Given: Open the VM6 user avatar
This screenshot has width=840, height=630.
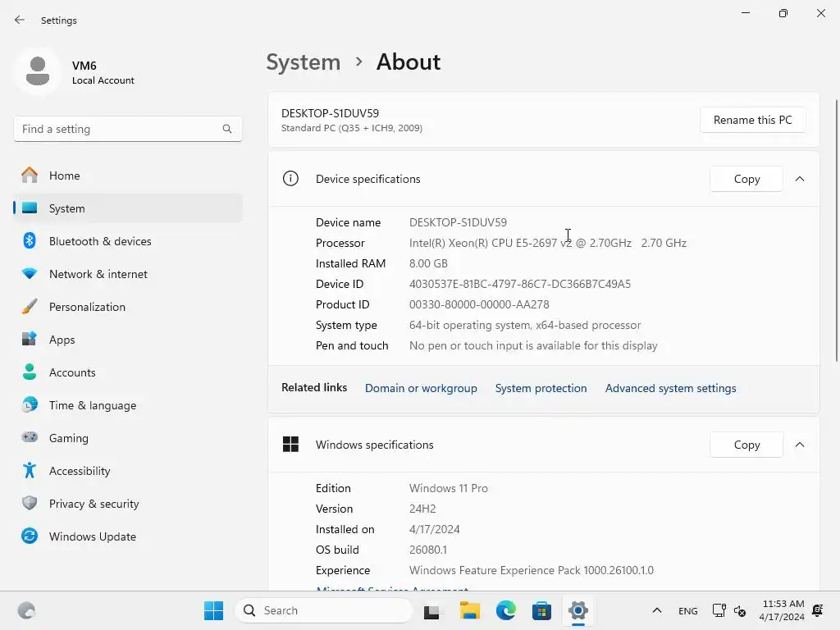Looking at the screenshot, I should point(38,71).
